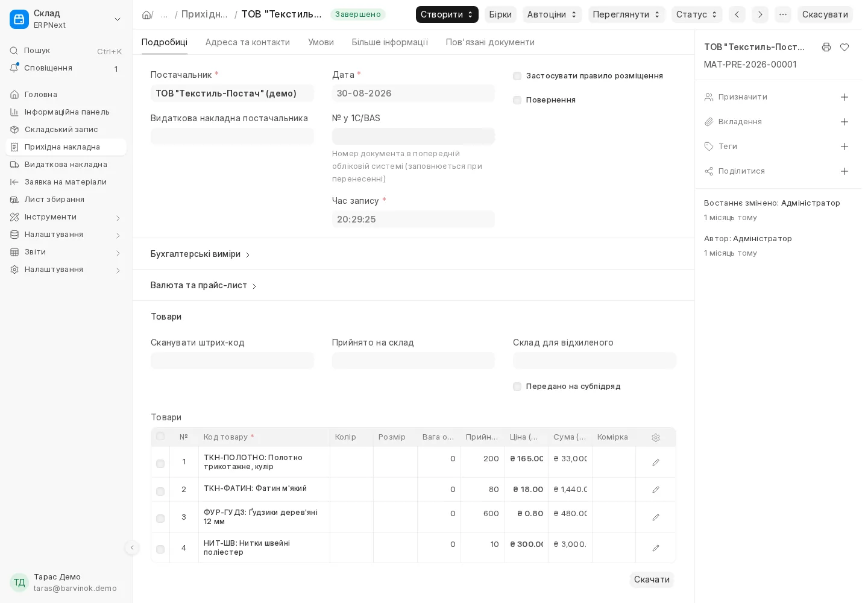Image resolution: width=868 pixels, height=603 pixels.
Task: Edit row 1 ТКН-ПОЛОТНО with pencil icon
Action: click(656, 463)
